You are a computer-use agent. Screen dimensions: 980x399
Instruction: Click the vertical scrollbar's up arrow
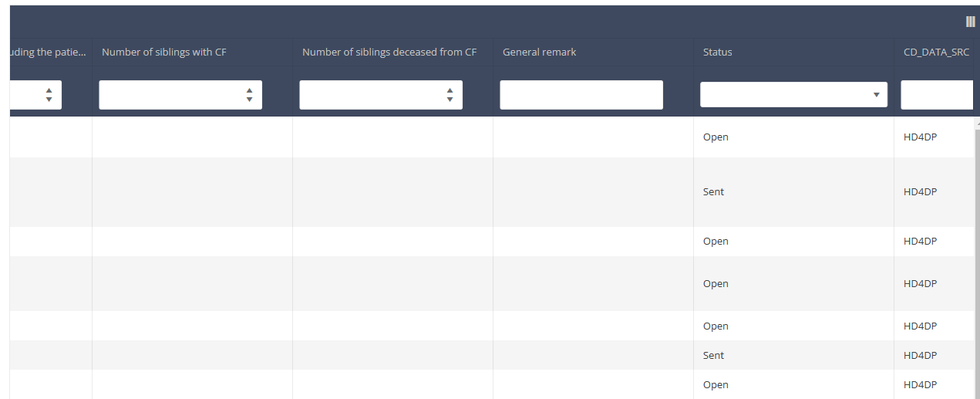977,123
